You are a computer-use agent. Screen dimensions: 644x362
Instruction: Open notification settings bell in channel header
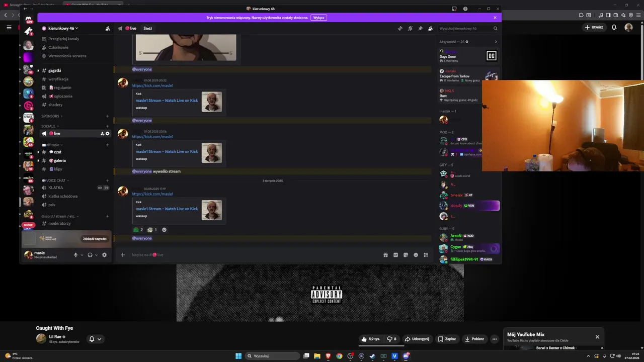pos(410,29)
